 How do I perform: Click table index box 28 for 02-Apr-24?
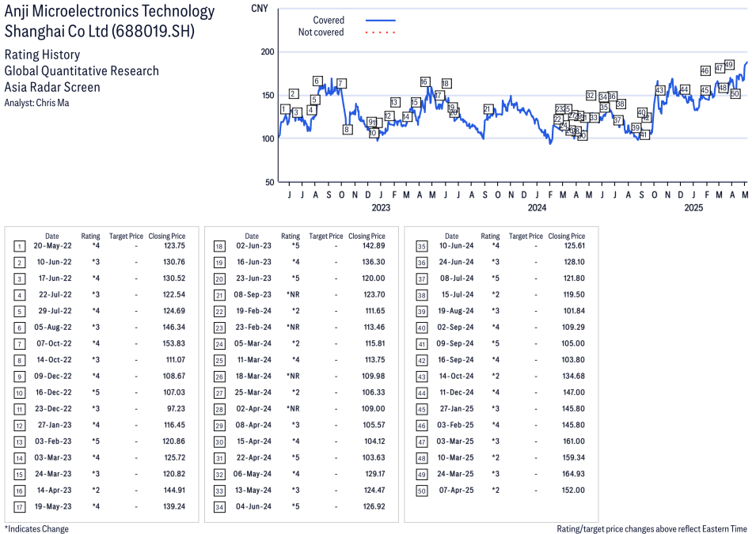pos(219,410)
